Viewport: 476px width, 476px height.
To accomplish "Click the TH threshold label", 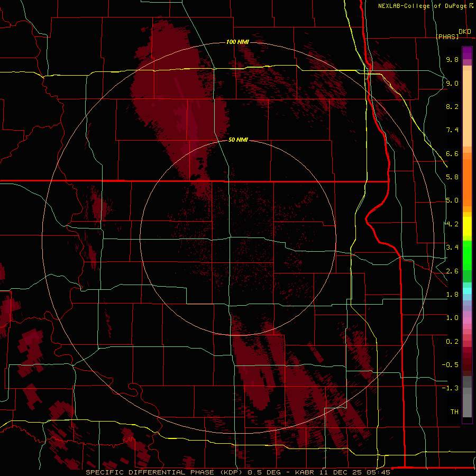I will point(454,412).
